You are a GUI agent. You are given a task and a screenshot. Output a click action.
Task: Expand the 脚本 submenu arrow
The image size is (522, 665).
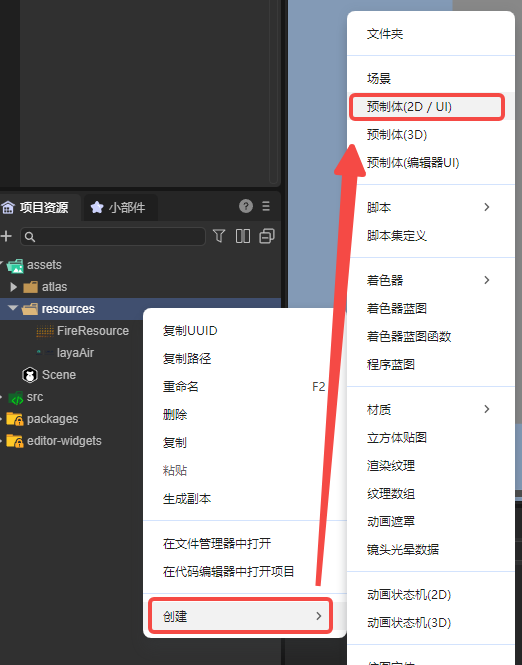[487, 207]
